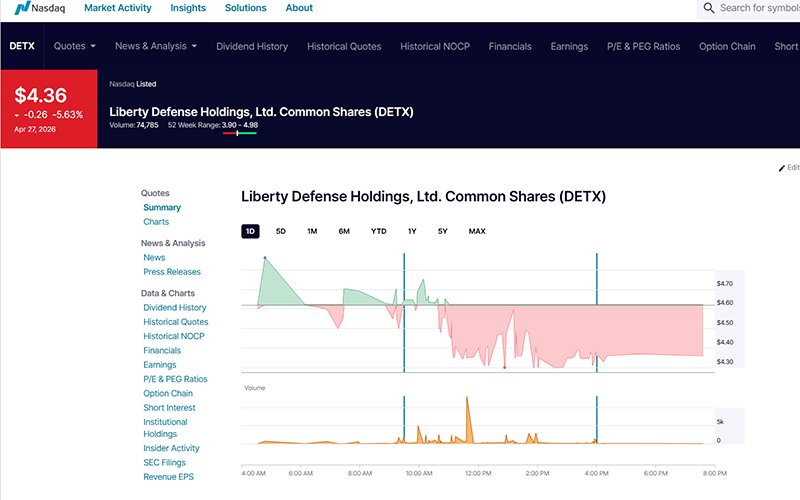Image resolution: width=800 pixels, height=500 pixels.
Task: Click the 5k volume axis label
Action: (720, 422)
